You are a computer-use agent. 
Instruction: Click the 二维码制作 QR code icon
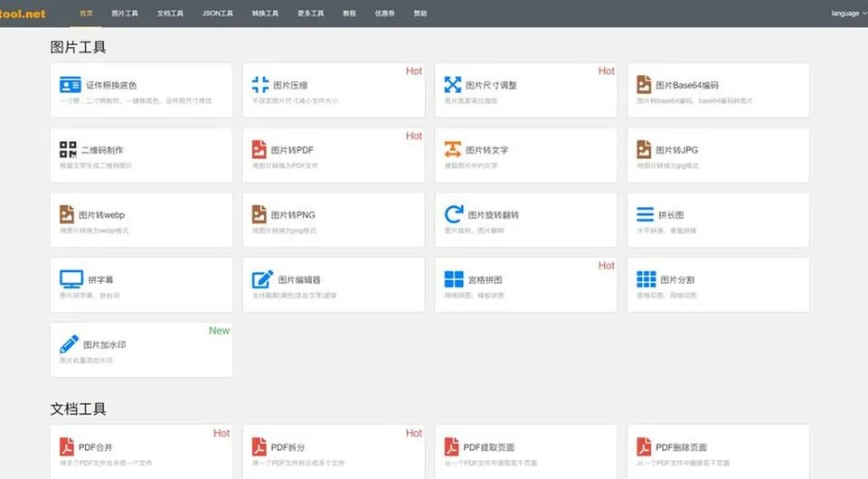(x=68, y=149)
